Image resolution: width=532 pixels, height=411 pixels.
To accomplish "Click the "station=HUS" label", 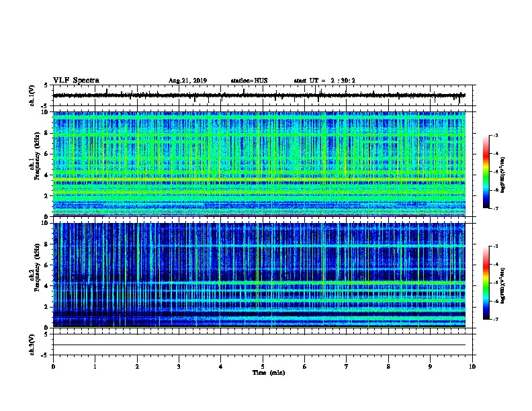I will click(x=249, y=81).
